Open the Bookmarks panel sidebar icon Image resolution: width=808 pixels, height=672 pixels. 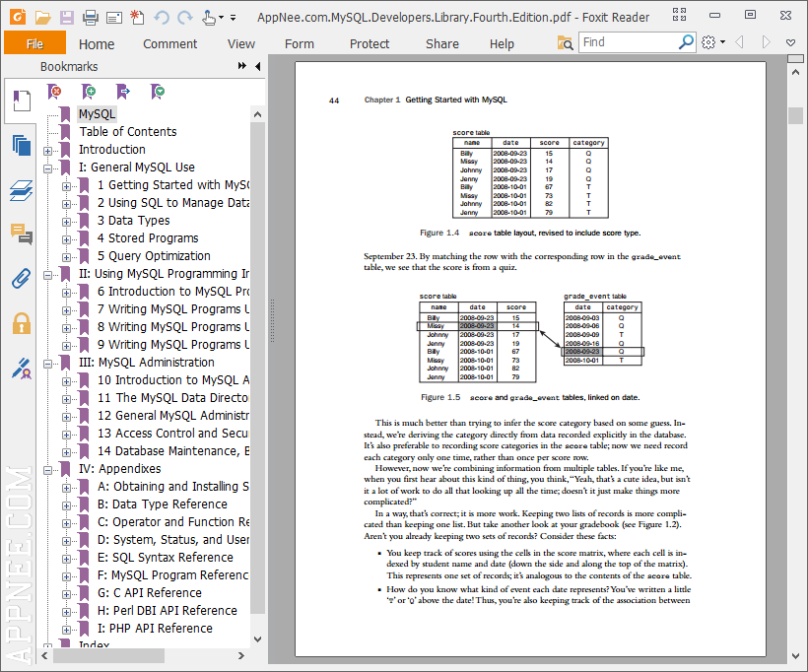click(x=21, y=101)
